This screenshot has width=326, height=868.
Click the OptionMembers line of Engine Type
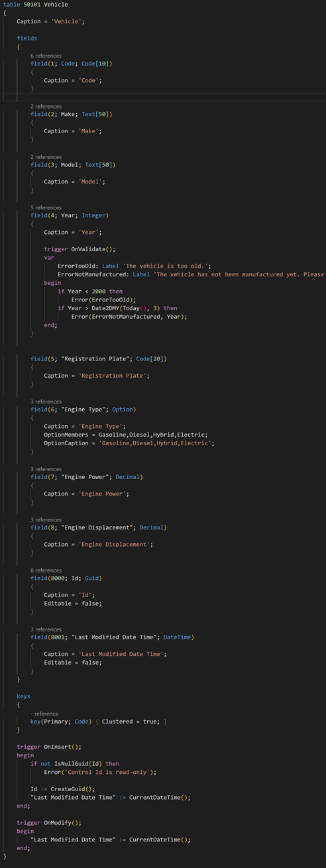point(126,435)
